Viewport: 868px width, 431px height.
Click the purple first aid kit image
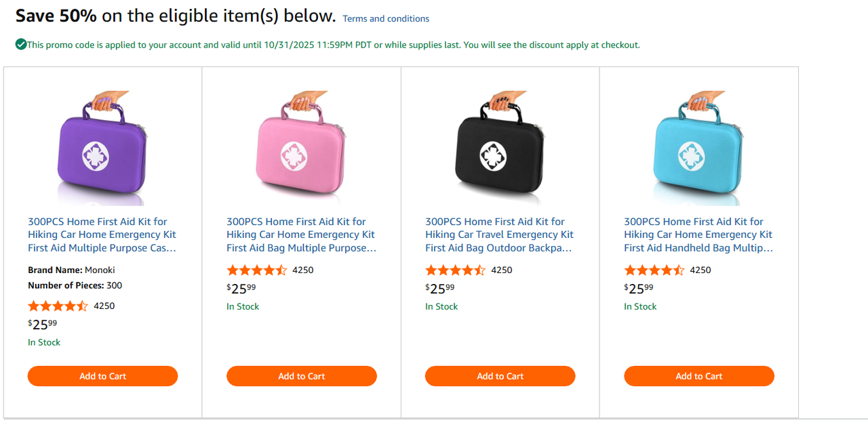point(102,148)
